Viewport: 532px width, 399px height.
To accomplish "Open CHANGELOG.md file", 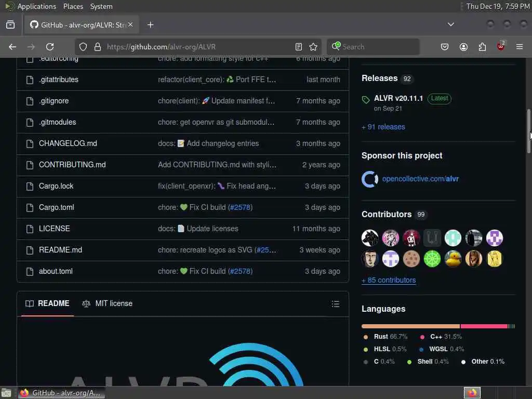I will (68, 143).
